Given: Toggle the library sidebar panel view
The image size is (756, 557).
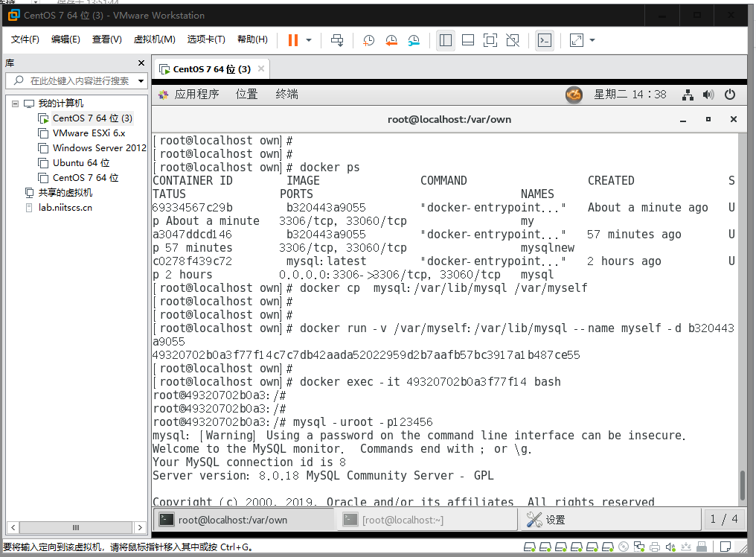Looking at the screenshot, I should tap(446, 40).
